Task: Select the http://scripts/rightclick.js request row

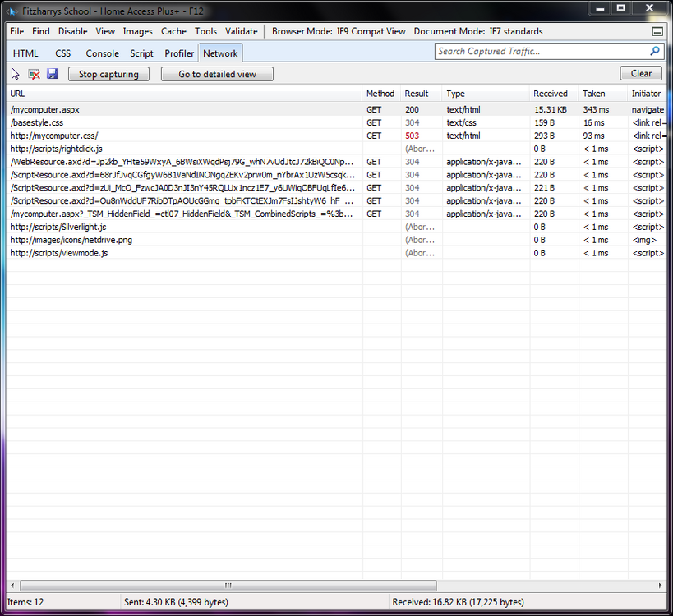Action: coord(337,149)
